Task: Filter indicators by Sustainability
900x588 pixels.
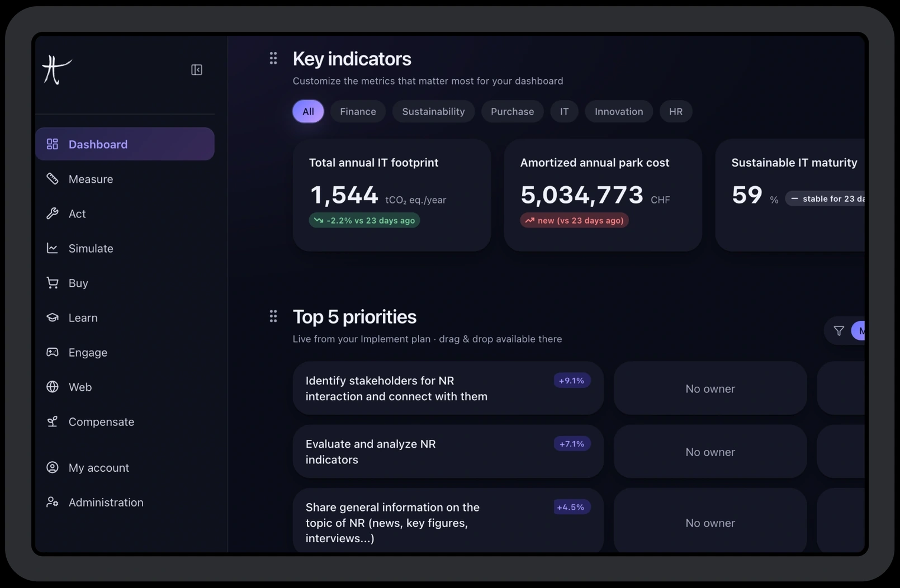Action: 433,111
